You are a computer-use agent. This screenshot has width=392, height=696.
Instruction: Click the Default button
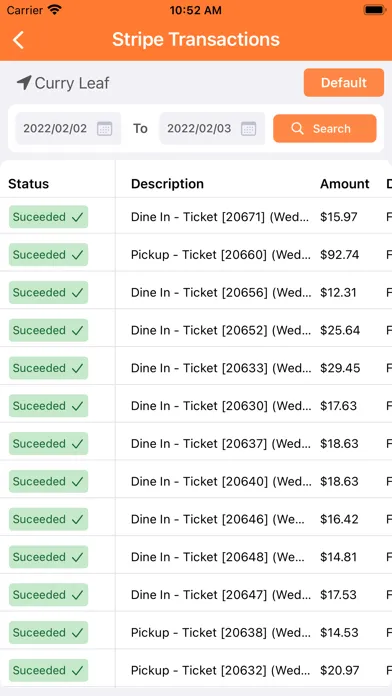[344, 83]
